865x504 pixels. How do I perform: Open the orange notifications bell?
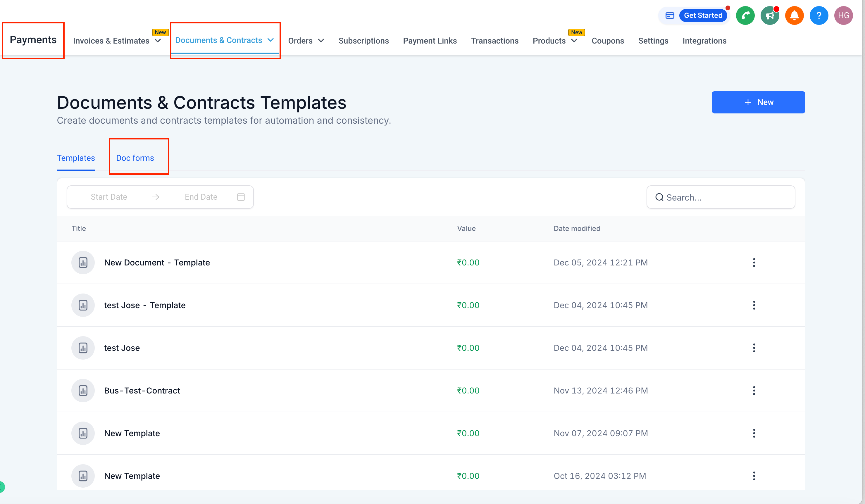click(x=794, y=15)
